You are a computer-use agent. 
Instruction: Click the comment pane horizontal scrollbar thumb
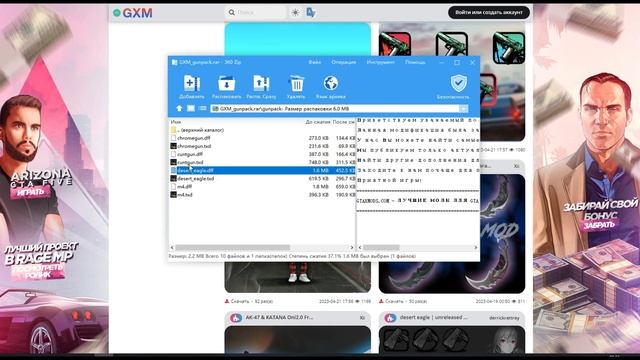click(381, 248)
